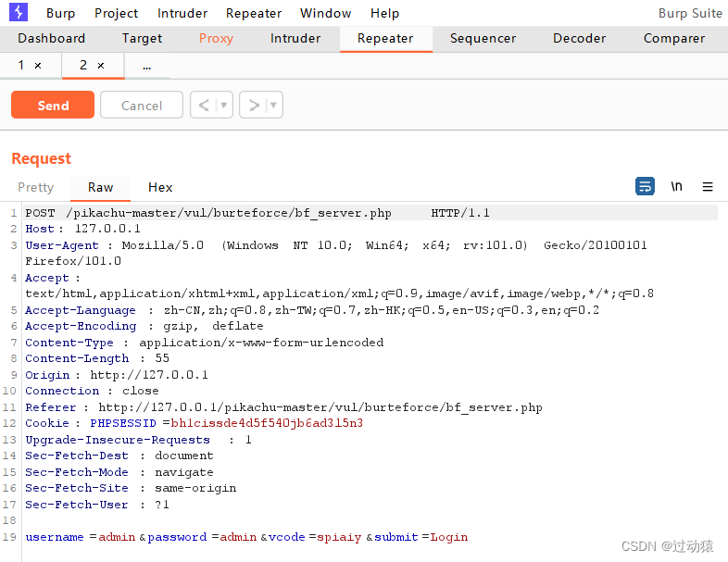
Task: Open the back history dropdown arrow
Action: (x=224, y=105)
